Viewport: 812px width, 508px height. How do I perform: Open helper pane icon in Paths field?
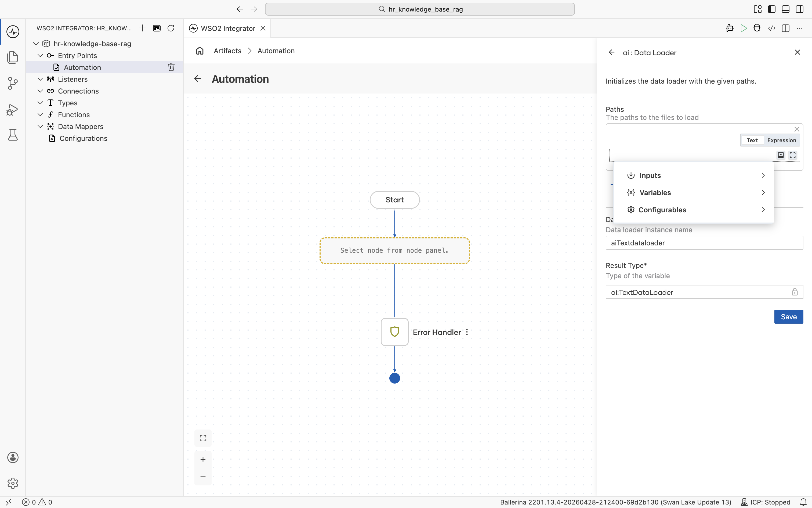[x=781, y=155]
